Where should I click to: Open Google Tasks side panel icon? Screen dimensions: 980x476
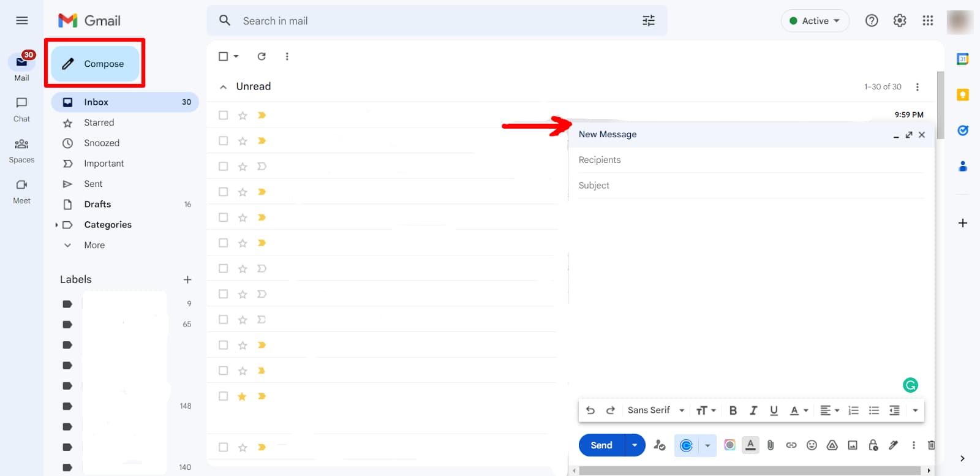coord(963,130)
